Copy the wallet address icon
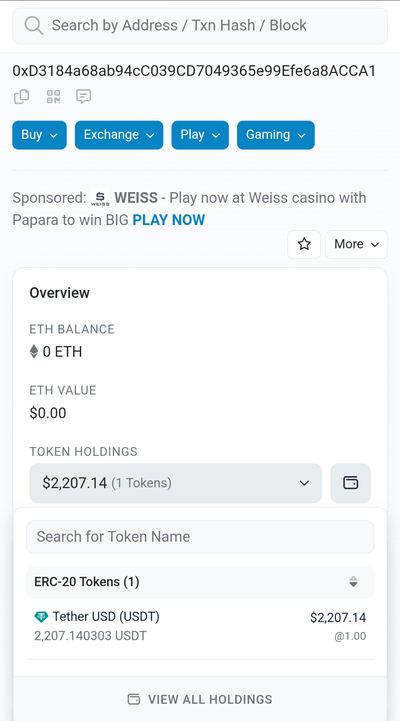The height and width of the screenshot is (721, 400). tap(21, 97)
